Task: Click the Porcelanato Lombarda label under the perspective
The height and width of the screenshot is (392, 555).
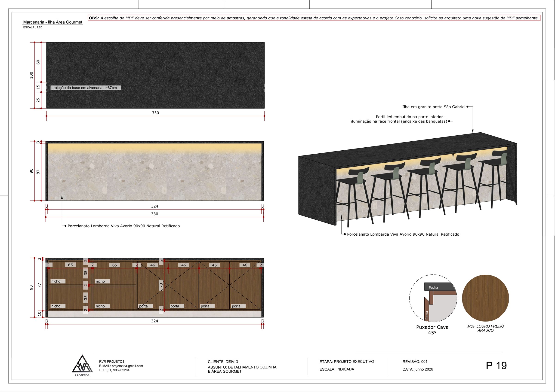Action: [x=403, y=234]
